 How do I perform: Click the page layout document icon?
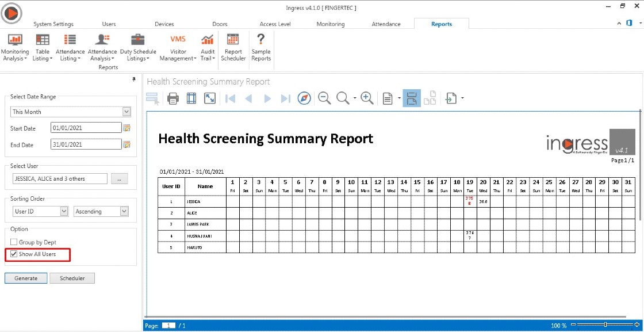388,98
